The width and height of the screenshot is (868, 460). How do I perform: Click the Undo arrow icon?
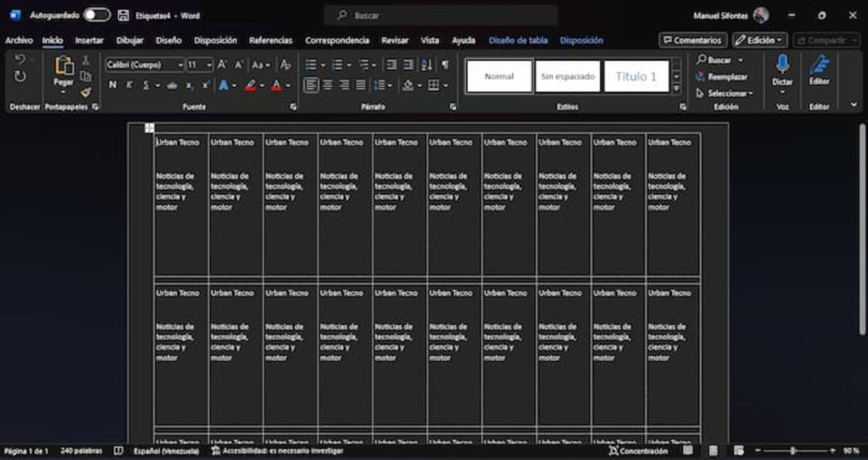click(19, 59)
